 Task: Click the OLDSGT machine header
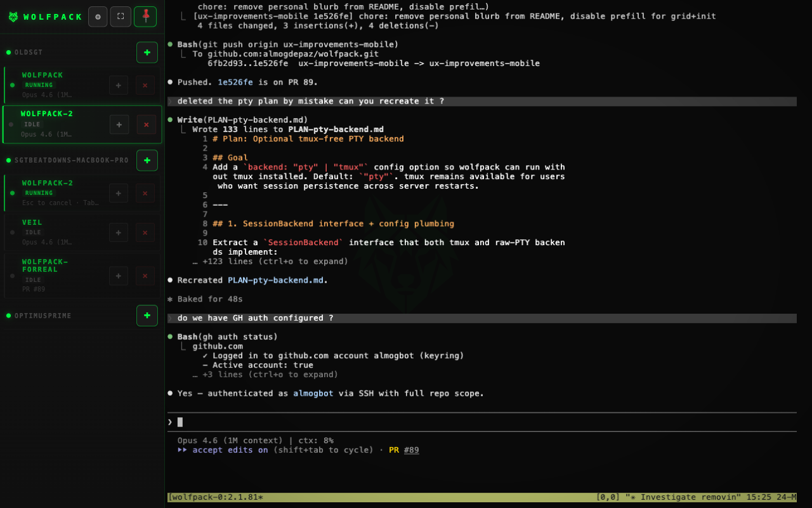pyautogui.click(x=29, y=52)
